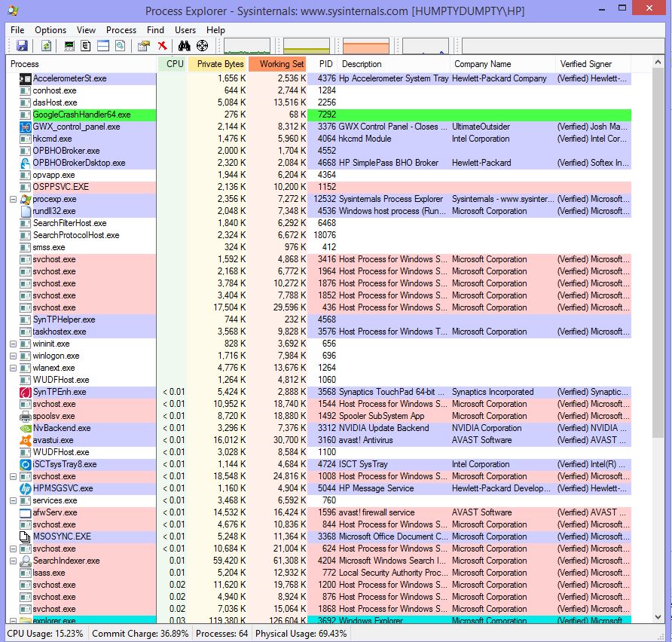Click the green CPU usage mini graph

click(247, 46)
